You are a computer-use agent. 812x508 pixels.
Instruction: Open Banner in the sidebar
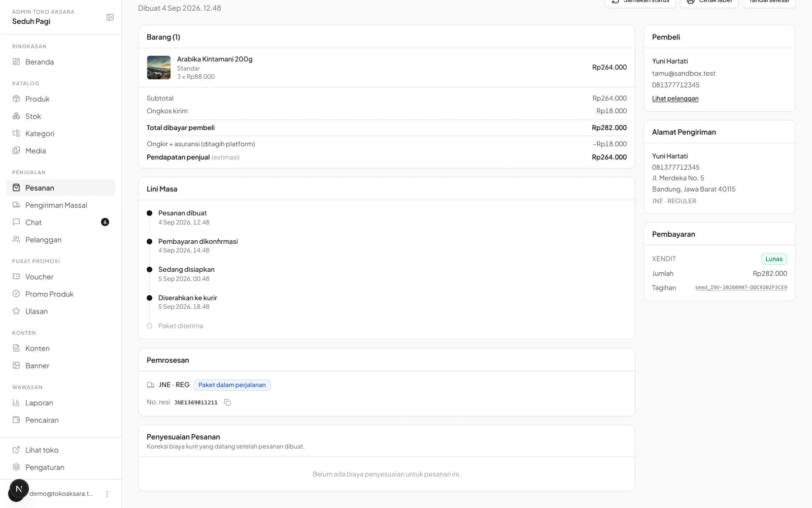coord(60,366)
